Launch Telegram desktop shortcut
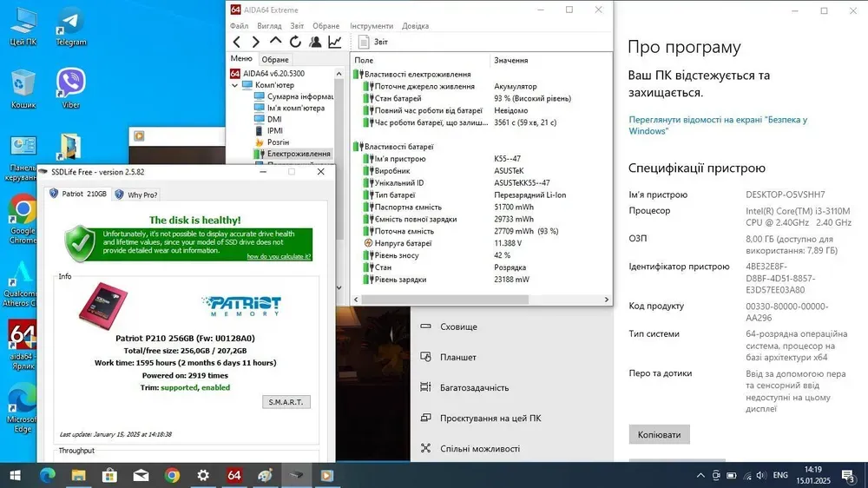Viewport: 868px width, 488px height. tap(71, 23)
